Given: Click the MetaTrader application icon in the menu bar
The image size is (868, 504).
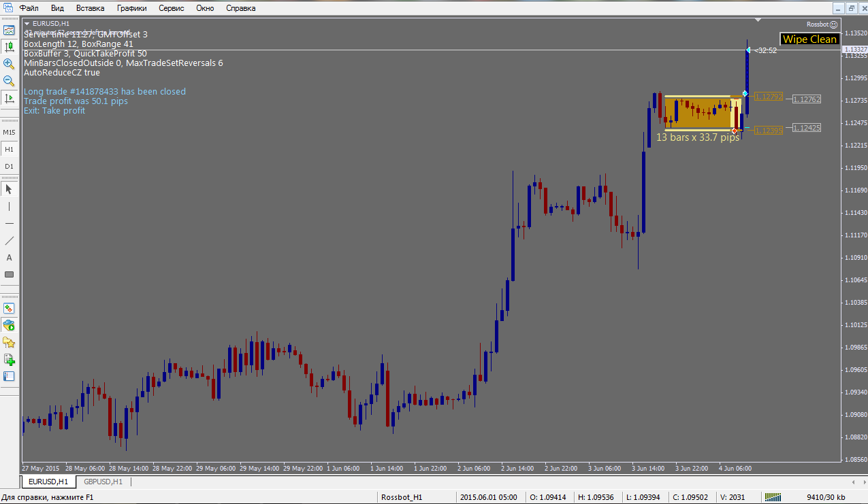Looking at the screenshot, I should 7,8.
